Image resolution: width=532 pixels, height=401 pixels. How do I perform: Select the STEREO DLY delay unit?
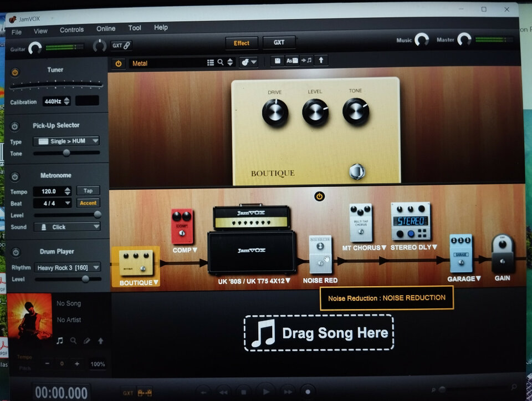(411, 221)
